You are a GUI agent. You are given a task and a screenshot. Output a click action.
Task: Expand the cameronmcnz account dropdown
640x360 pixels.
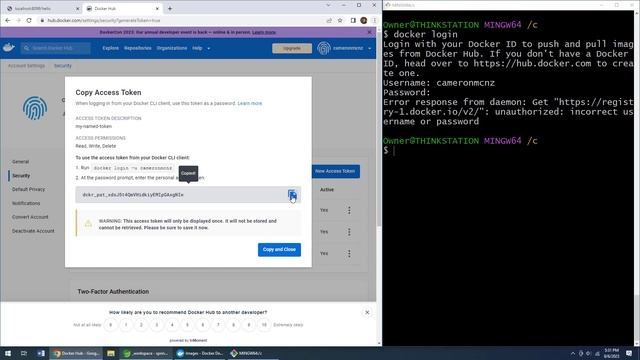(x=352, y=48)
